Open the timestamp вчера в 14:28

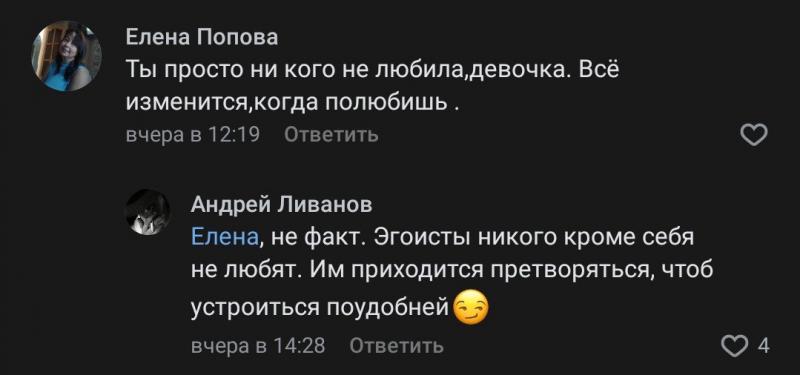point(258,346)
